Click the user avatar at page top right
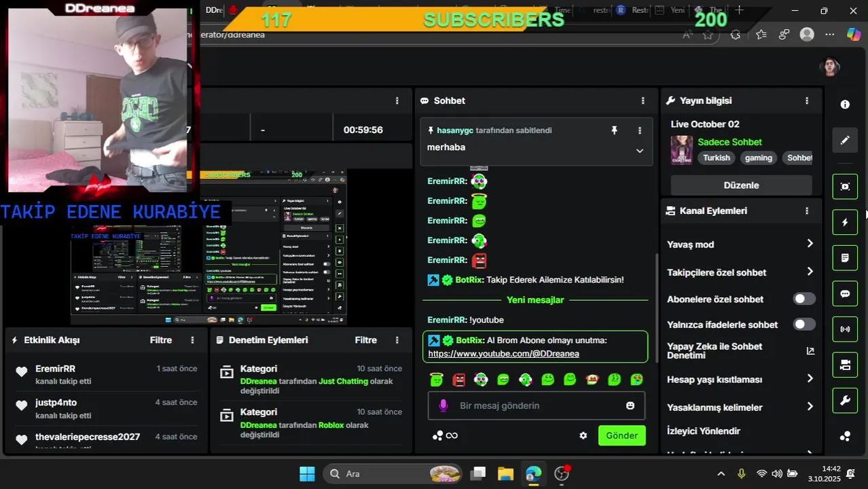The width and height of the screenshot is (868, 489). point(830,67)
